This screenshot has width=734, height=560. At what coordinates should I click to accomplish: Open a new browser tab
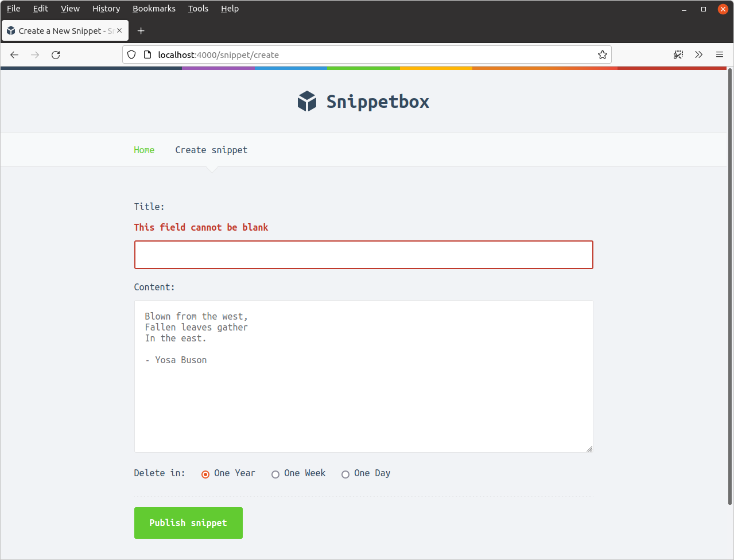pos(141,31)
